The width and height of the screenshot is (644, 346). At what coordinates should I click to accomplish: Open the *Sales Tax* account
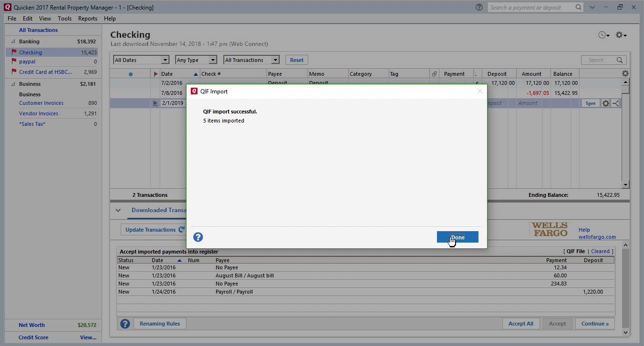32,124
